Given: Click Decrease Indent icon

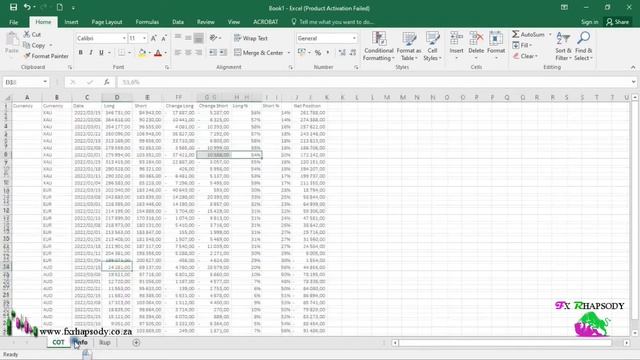Looking at the screenshot, I should [x=213, y=53].
